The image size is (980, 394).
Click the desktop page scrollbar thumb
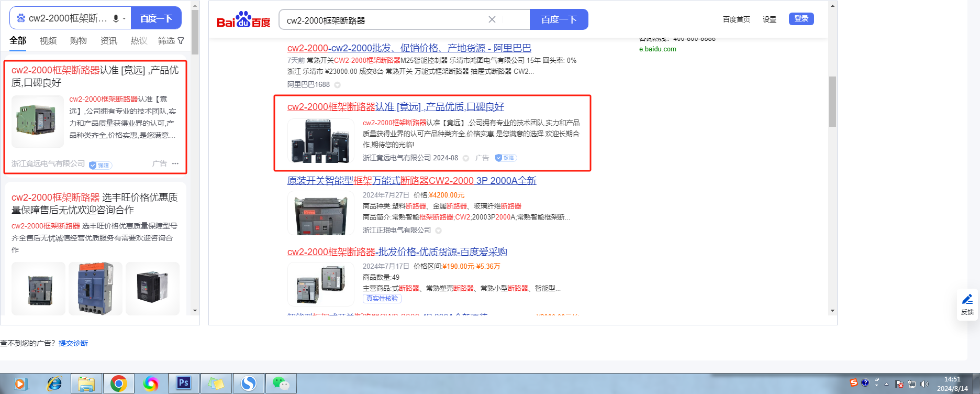tap(832, 102)
